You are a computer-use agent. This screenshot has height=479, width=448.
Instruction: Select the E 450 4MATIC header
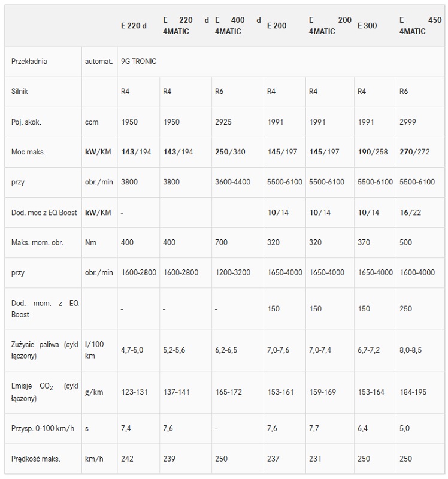[420, 26]
